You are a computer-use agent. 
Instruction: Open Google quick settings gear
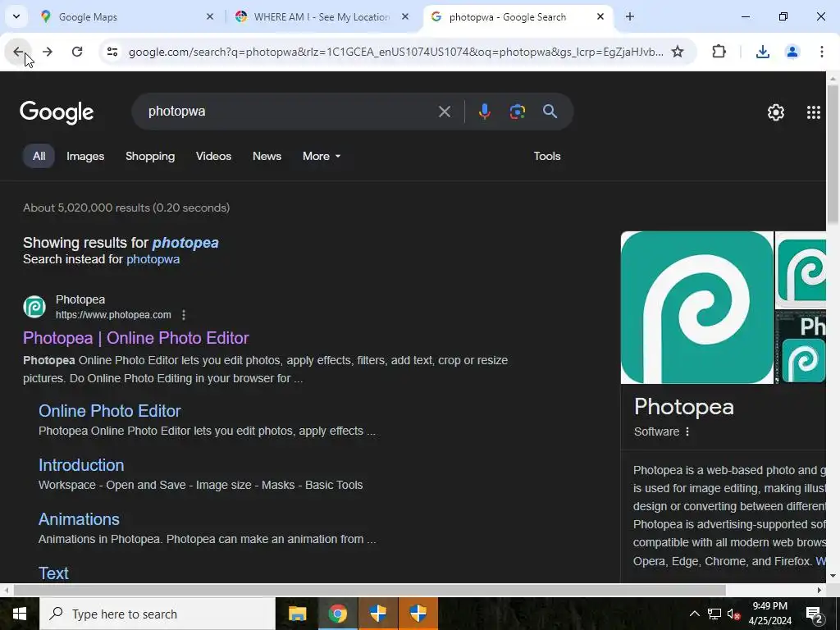776,112
